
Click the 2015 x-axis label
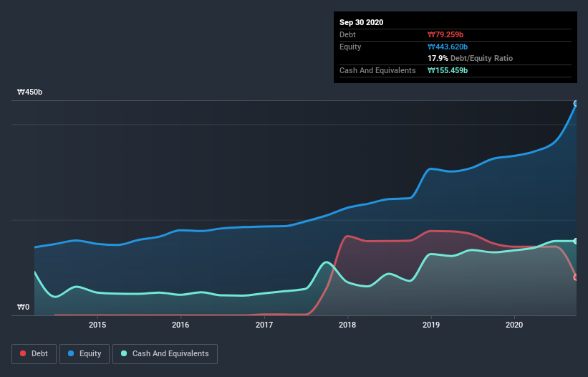97,325
